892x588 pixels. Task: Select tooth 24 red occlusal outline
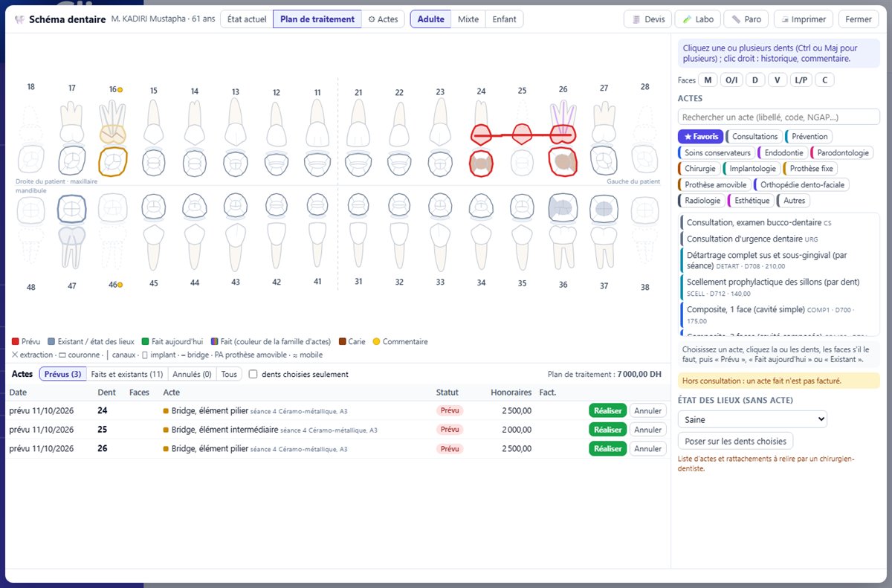coord(481,162)
